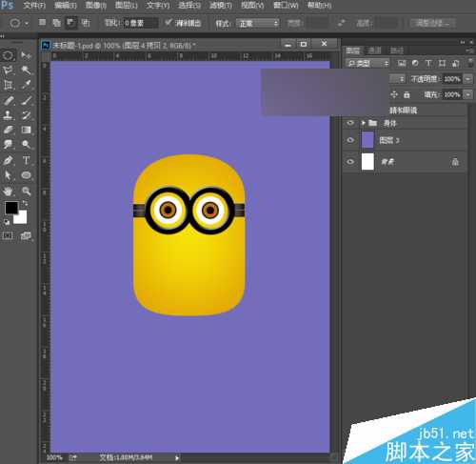Hide the white background layer
476x464 pixels.
click(350, 162)
